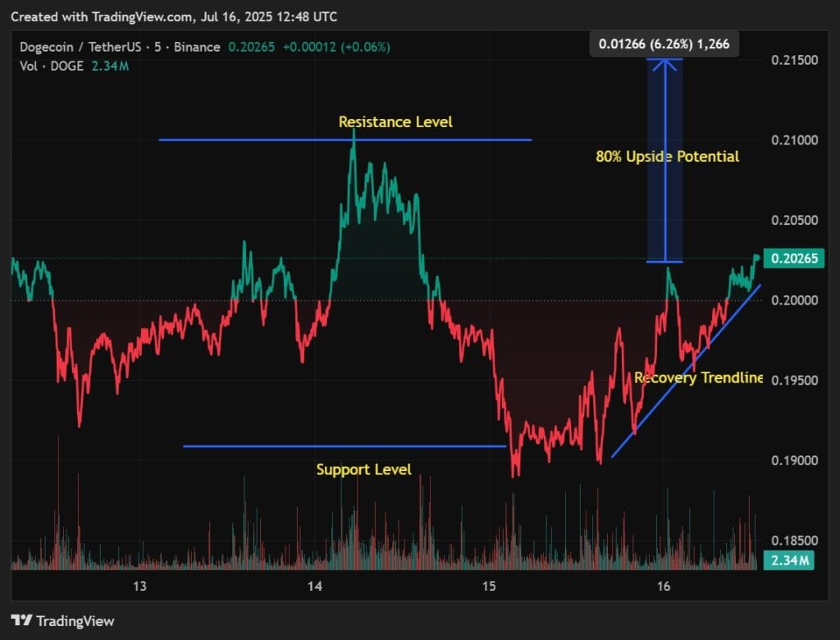Click the green 0.20265 current price tag
The width and height of the screenshot is (840, 640).
(x=794, y=258)
